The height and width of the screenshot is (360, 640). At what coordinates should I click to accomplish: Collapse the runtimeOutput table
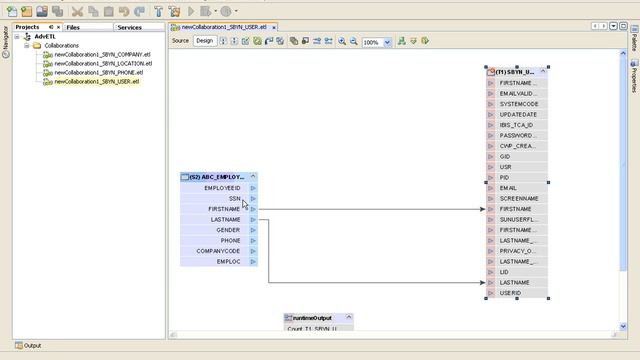pyautogui.click(x=349, y=317)
